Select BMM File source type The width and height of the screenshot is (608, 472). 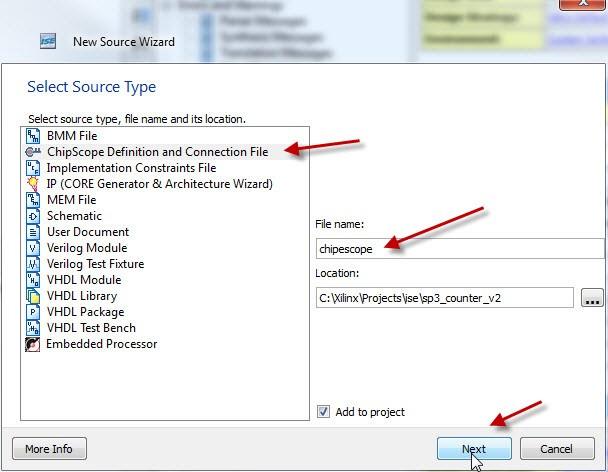[72, 136]
